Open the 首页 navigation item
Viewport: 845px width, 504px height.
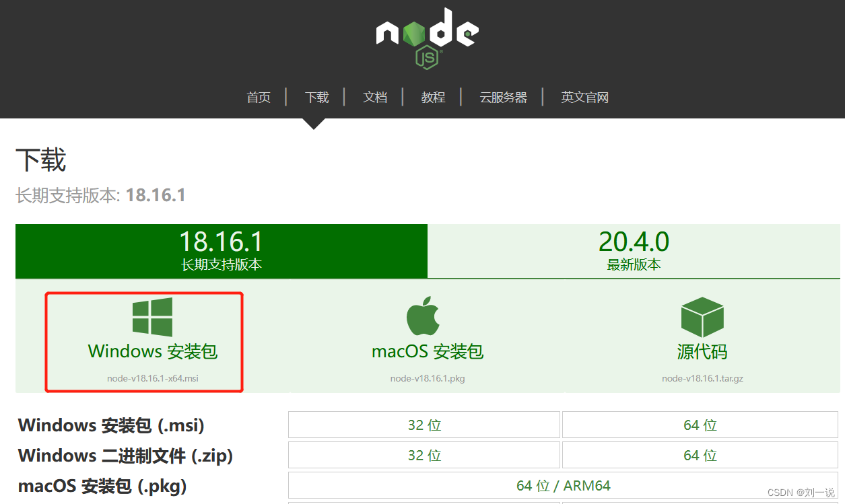(x=259, y=98)
